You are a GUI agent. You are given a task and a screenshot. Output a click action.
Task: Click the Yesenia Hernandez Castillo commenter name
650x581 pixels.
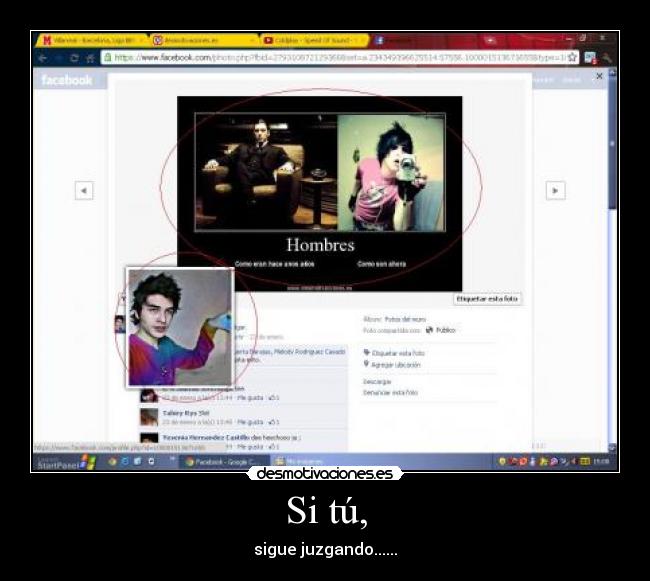206,438
